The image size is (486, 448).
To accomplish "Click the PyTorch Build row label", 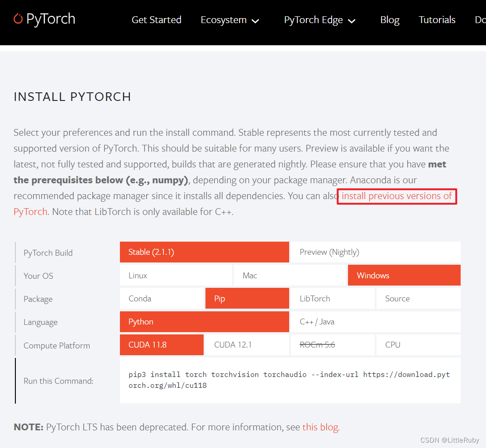I will 48,253.
